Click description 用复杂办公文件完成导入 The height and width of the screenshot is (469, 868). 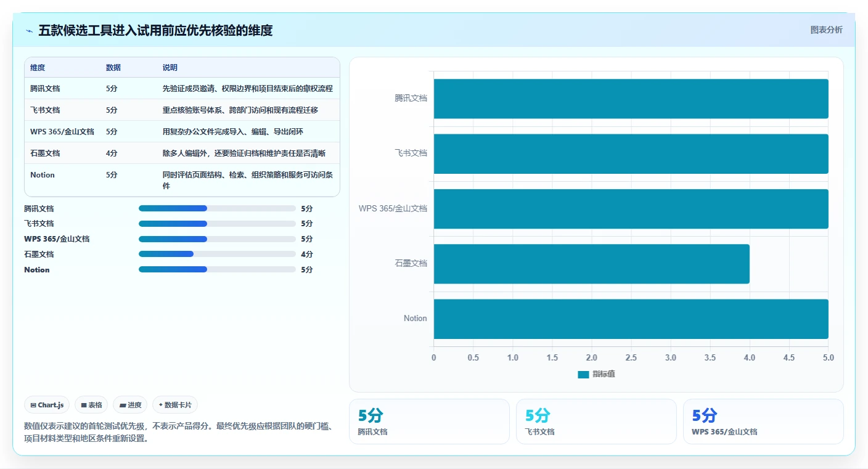click(x=233, y=131)
